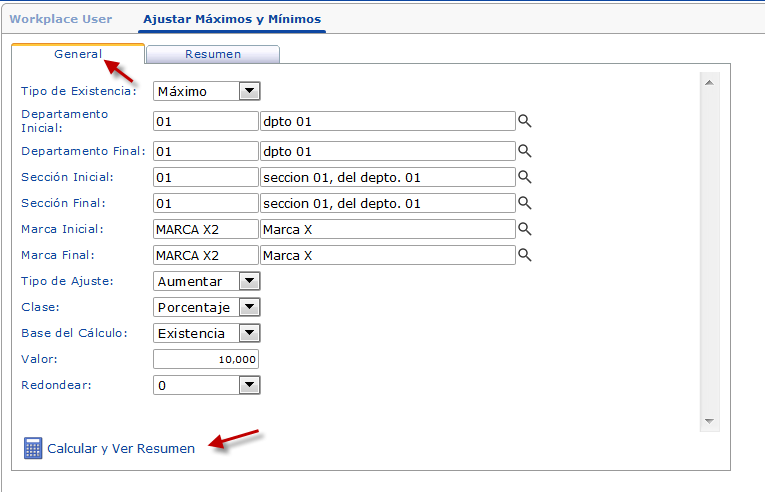Open the Redondear dropdown
Screen dimensions: 765x492
[249, 385]
